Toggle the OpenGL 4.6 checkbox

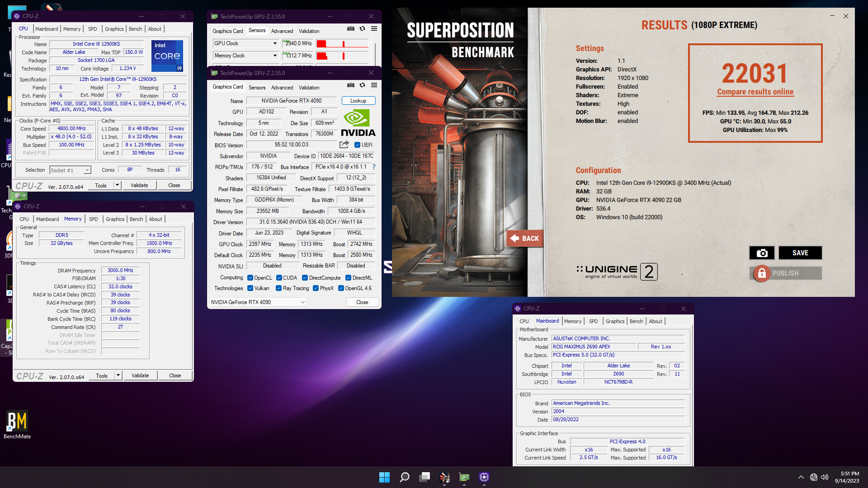pos(341,288)
